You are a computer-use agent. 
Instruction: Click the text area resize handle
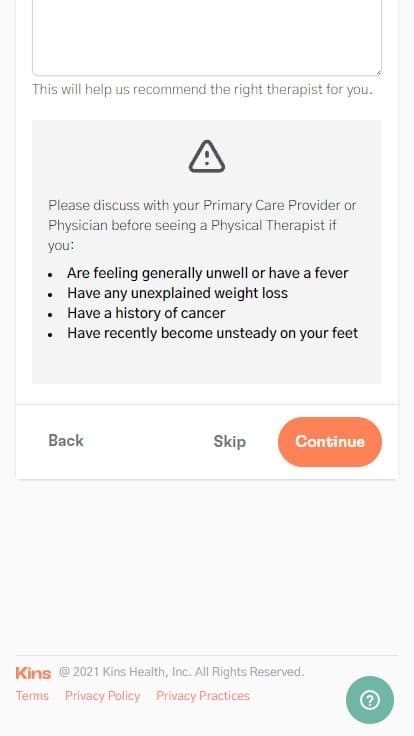point(378,72)
